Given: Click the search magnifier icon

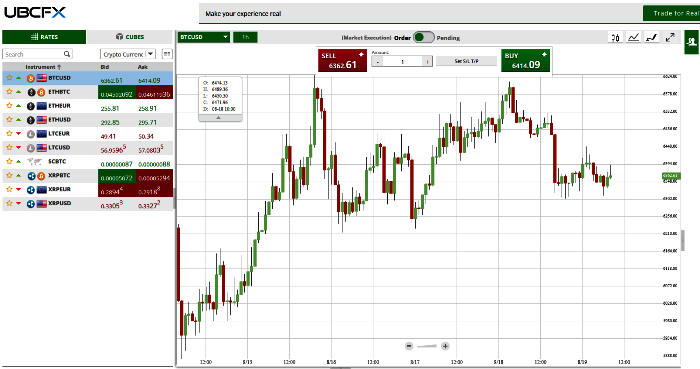Looking at the screenshot, I should [x=67, y=54].
